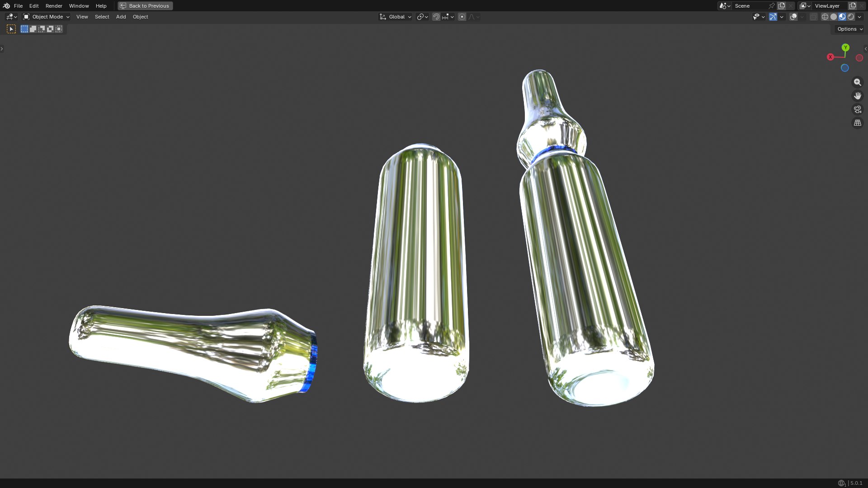868x488 pixels.
Task: Add a new ViewLayer copy icon
Action: 853,6
